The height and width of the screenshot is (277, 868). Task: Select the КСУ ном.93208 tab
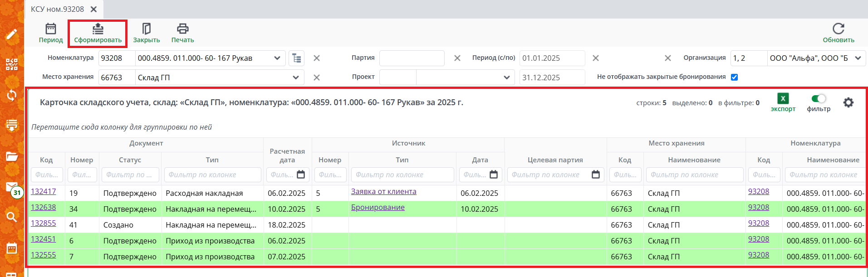[58, 9]
